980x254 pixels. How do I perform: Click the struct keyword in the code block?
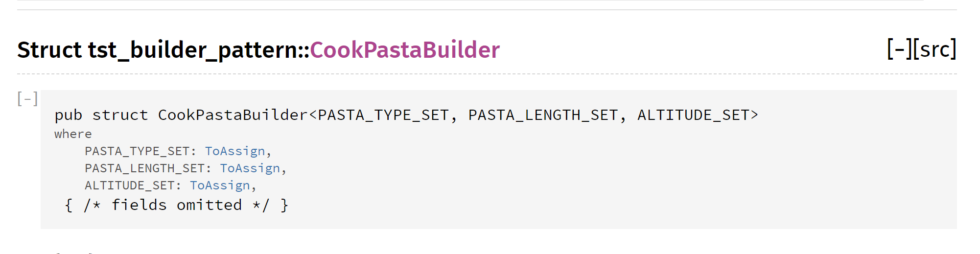[120, 115]
